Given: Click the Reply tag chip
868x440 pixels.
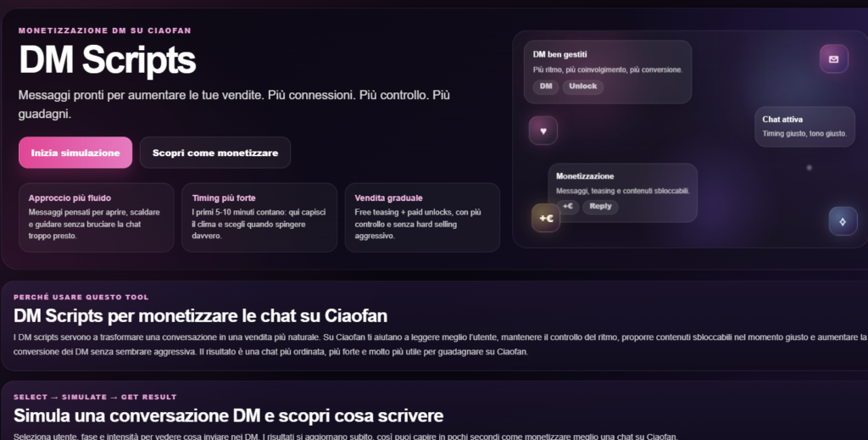Looking at the screenshot, I should [600, 207].
